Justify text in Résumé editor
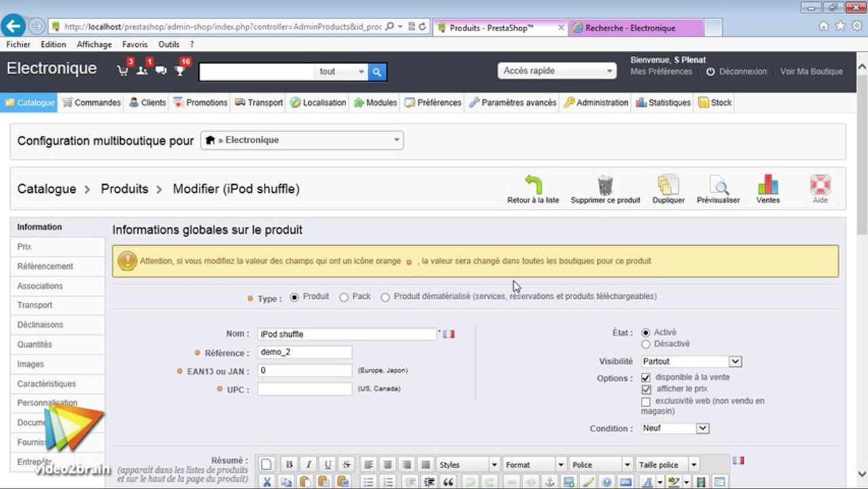 point(426,465)
